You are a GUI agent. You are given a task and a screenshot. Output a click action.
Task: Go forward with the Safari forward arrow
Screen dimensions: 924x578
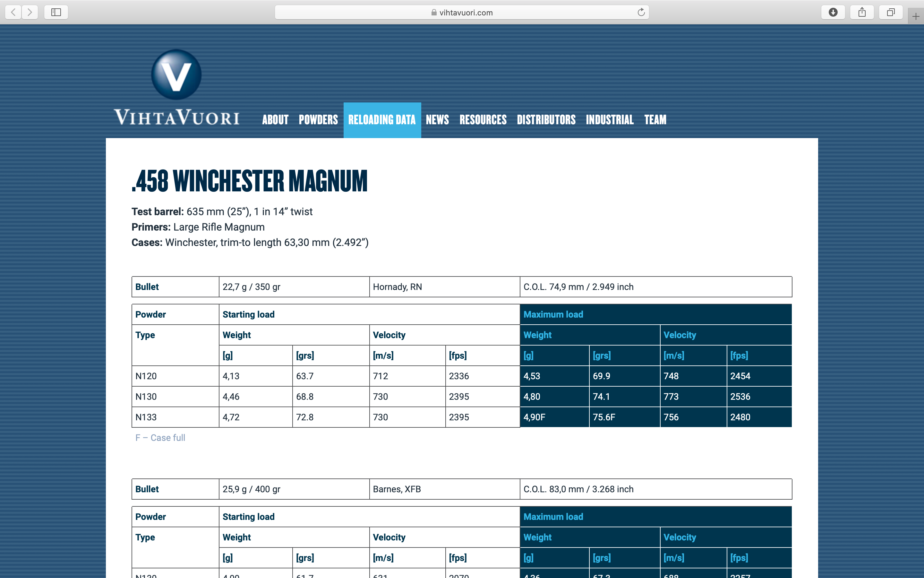(30, 12)
